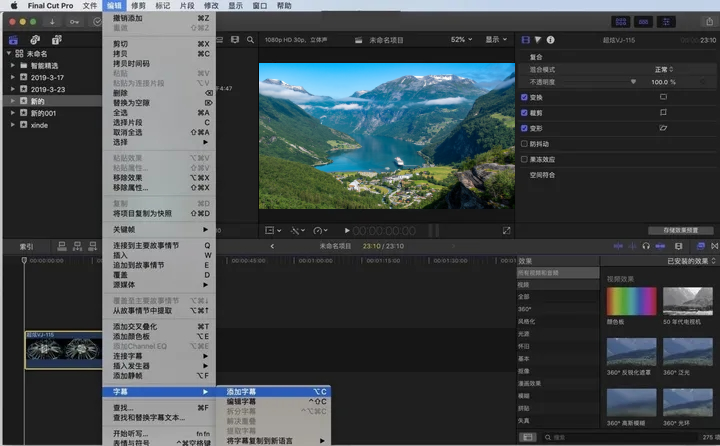Viewport: 720px width, 446px height.
Task: Open the 选择 submenu
Action: point(159,142)
